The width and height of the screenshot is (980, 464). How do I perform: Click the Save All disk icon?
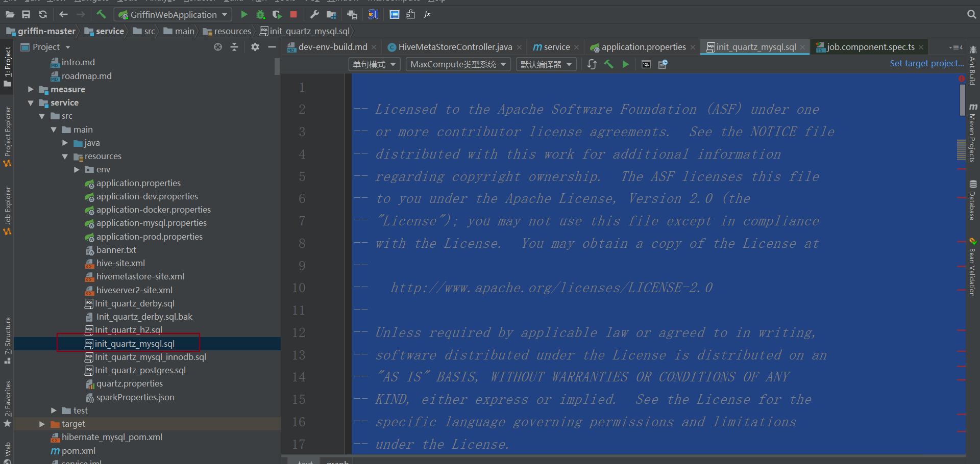click(26, 15)
